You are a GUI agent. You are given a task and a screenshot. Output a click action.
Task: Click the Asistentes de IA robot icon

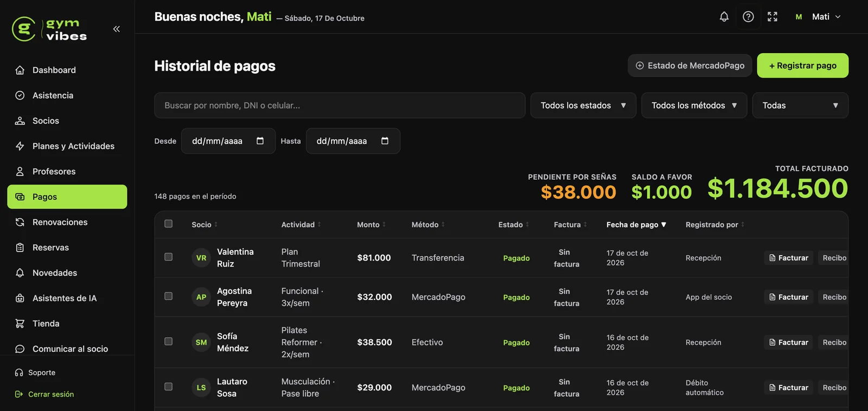(x=20, y=298)
